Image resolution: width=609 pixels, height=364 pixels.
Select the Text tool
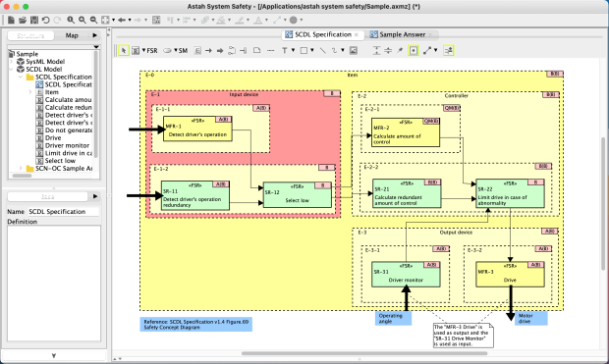pyautogui.click(x=285, y=50)
